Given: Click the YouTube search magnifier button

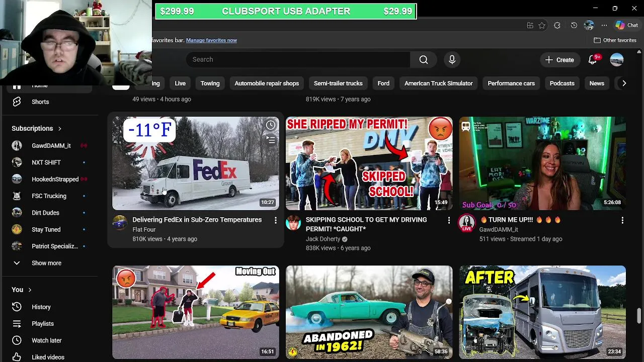Looking at the screenshot, I should [x=424, y=59].
